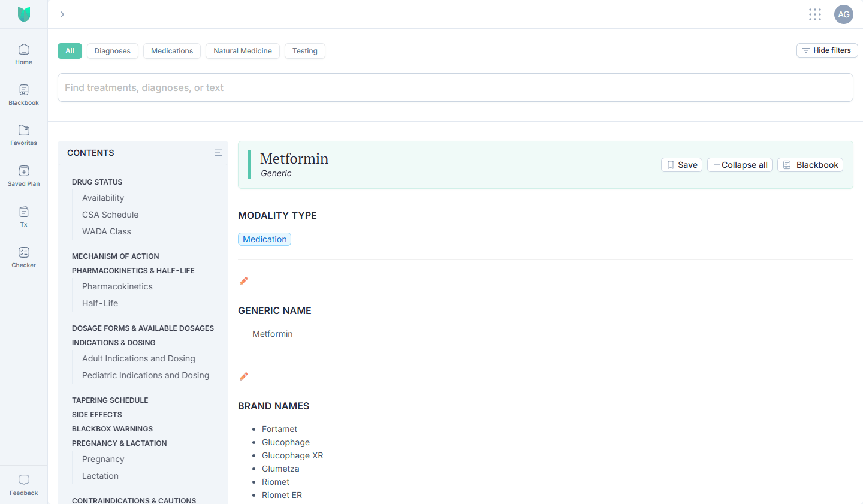Expand the sidebar with chevron arrow
This screenshot has height=504, width=863.
62,14
